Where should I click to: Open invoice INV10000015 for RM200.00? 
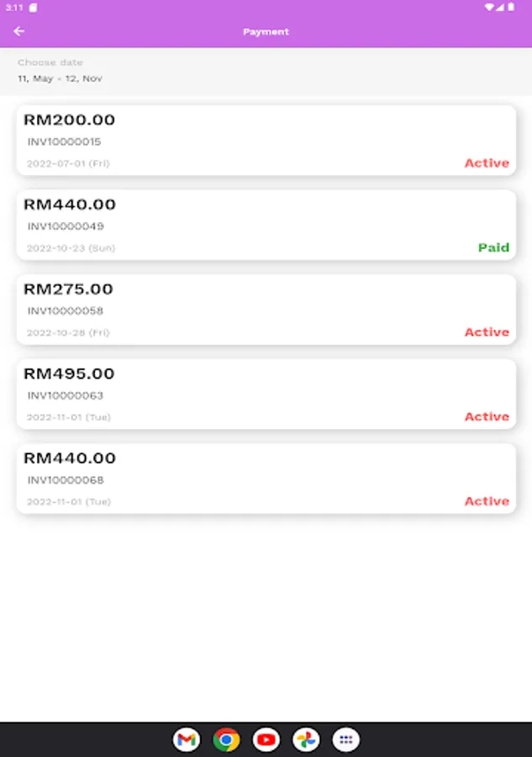(266, 140)
